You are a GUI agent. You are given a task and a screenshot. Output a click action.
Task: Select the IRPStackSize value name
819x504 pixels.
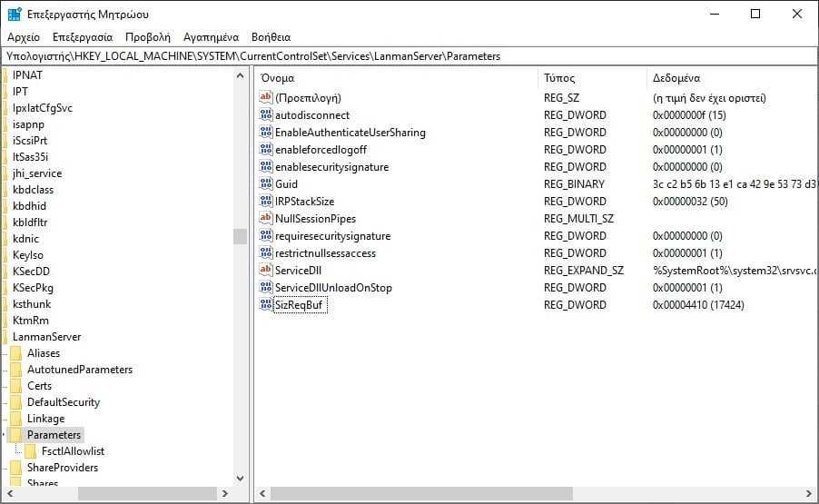pyautogui.click(x=304, y=201)
